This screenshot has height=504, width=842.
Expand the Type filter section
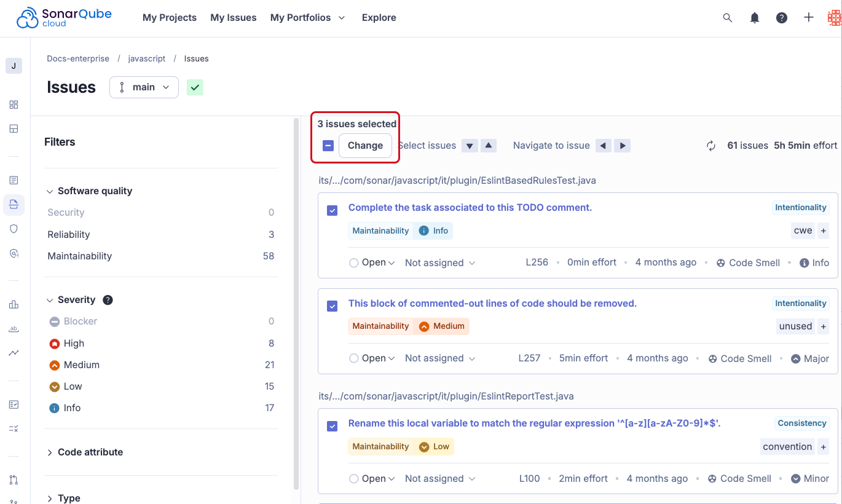[63, 498]
